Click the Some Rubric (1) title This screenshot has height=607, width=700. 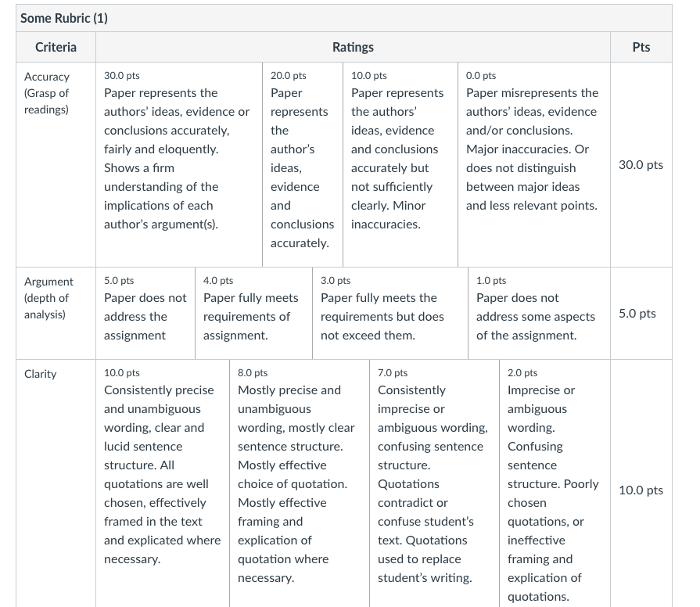(x=64, y=18)
